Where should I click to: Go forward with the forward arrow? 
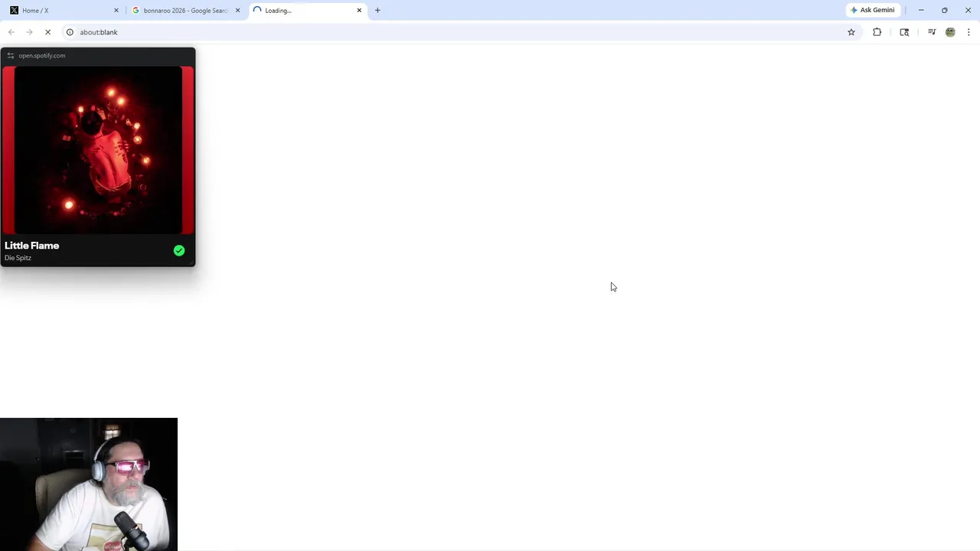tap(29, 32)
